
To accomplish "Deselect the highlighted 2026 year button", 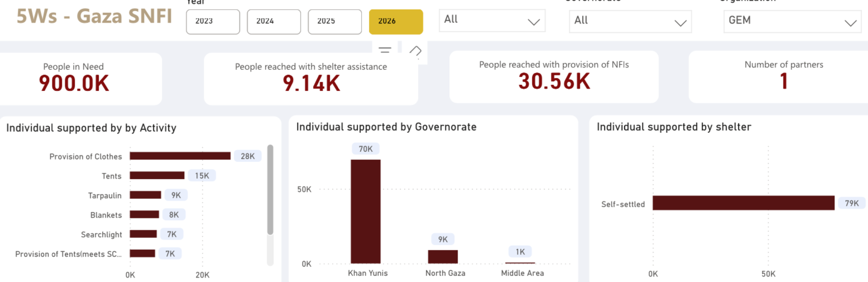I will 396,22.
